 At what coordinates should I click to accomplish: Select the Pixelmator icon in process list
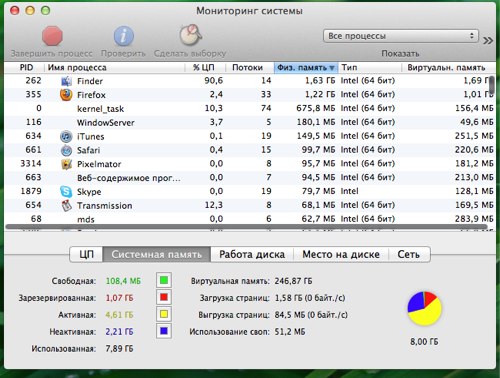[x=67, y=164]
